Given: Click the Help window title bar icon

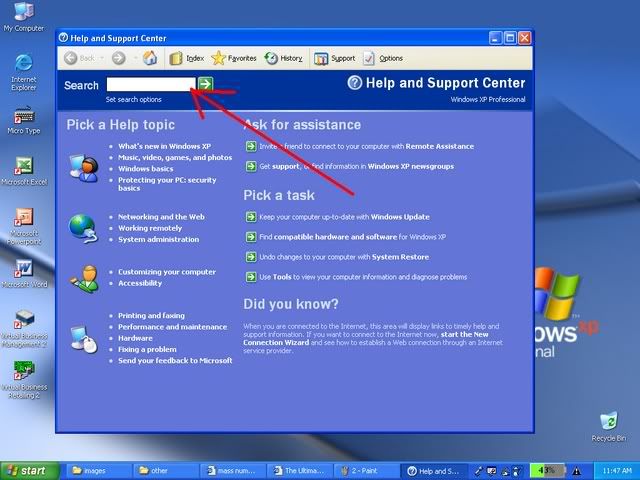Looking at the screenshot, I should click(63, 38).
